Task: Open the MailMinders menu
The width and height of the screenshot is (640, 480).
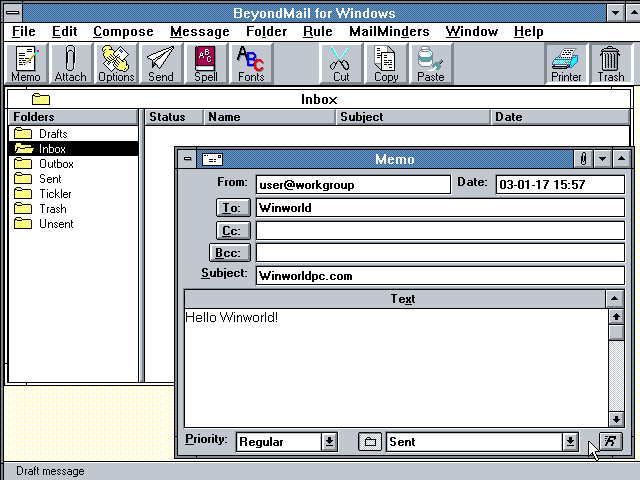Action: click(389, 32)
